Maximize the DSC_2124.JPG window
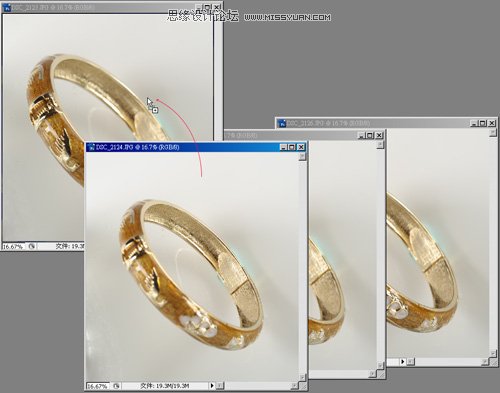This screenshot has width=500, height=393. (x=292, y=147)
